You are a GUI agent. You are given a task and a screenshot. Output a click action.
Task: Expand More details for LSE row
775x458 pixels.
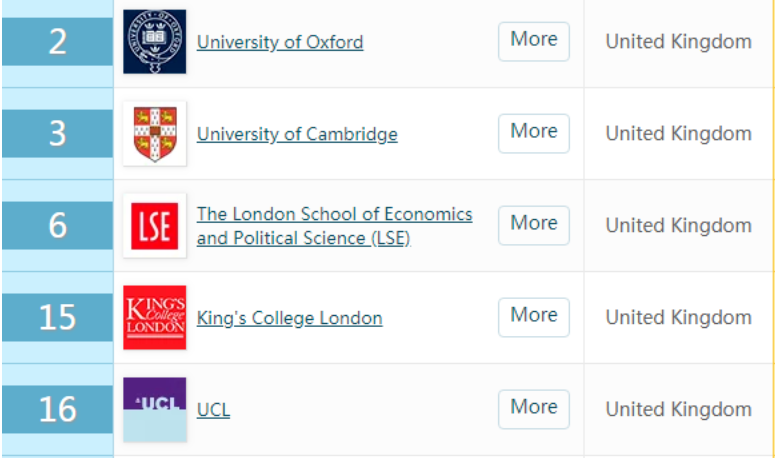pyautogui.click(x=534, y=225)
